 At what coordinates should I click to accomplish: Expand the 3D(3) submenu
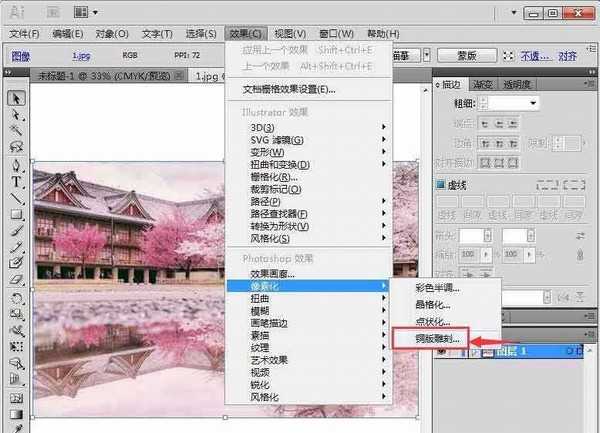[x=383, y=127]
